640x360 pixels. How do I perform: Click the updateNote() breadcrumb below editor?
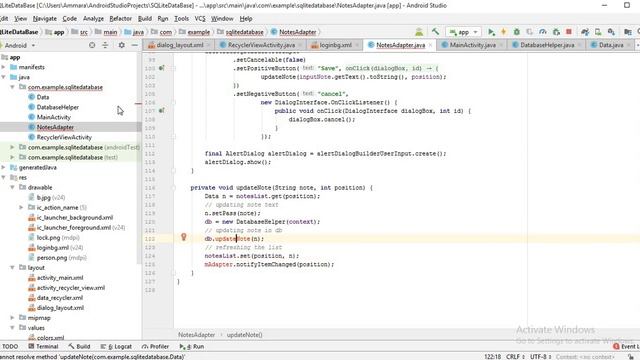[244, 335]
